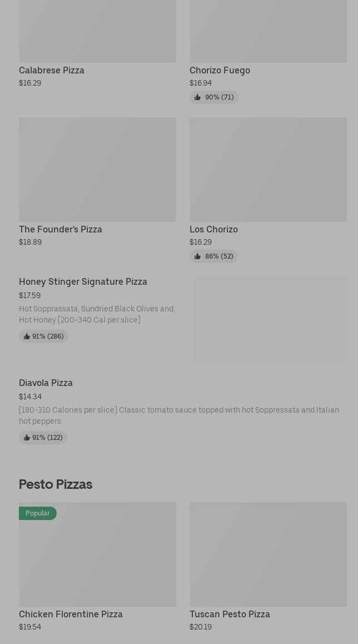
Task: Click the thumbs-up icon under Los Chorizo
Action: tap(197, 256)
